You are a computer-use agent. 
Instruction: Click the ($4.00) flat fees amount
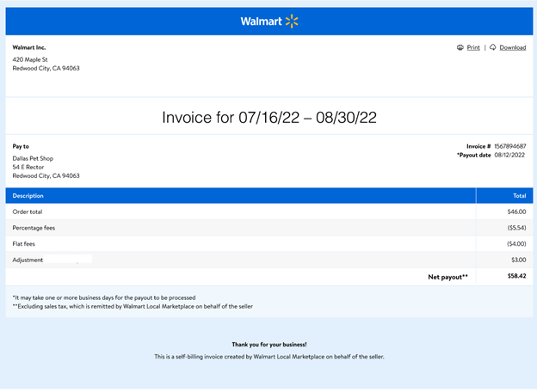(x=516, y=244)
